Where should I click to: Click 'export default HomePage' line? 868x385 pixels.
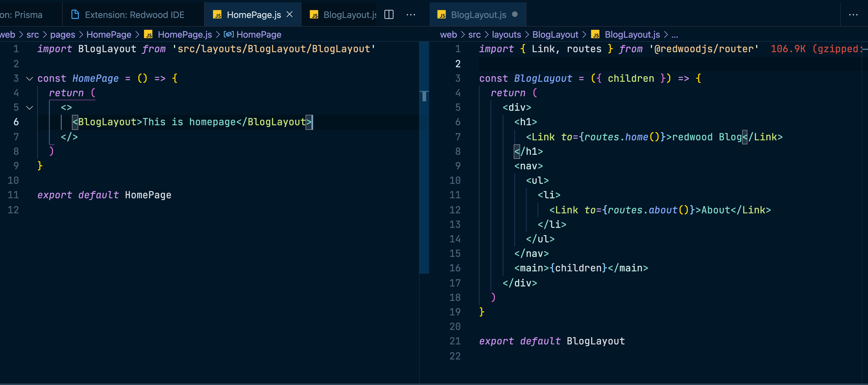point(104,195)
